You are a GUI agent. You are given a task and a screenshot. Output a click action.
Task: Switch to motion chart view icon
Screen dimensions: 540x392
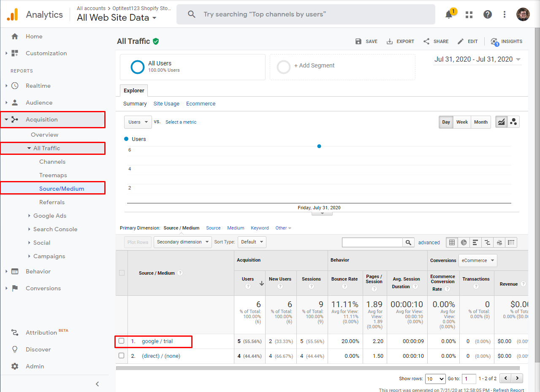coord(513,122)
